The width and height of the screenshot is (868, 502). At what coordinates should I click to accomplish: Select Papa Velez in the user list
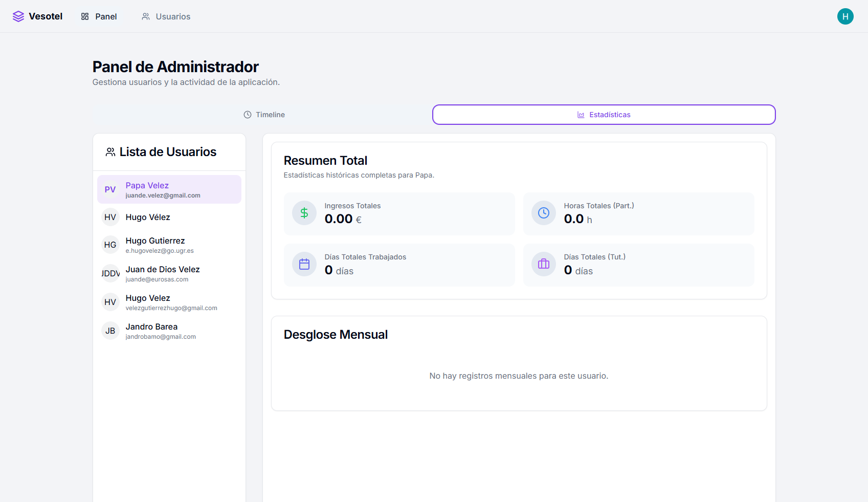tap(169, 189)
